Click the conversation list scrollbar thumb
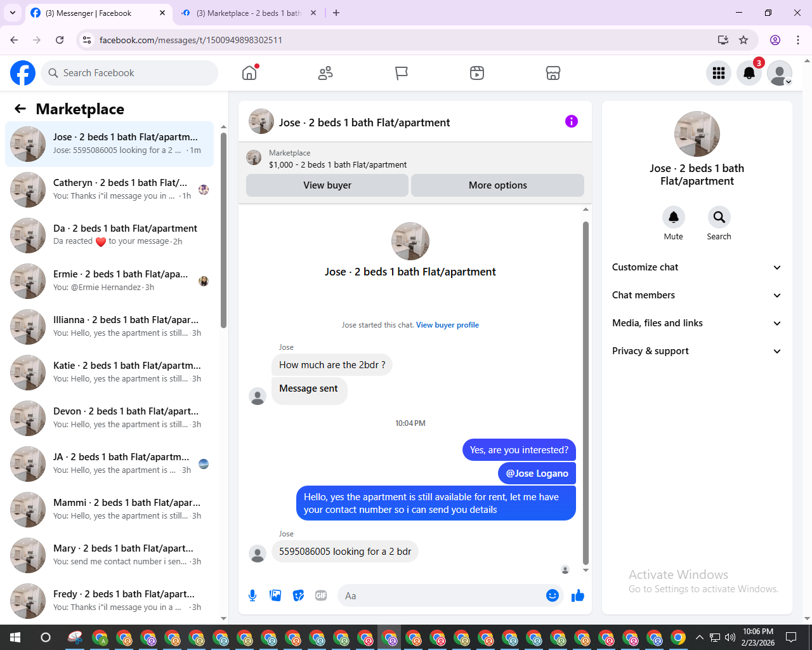 pyautogui.click(x=223, y=230)
